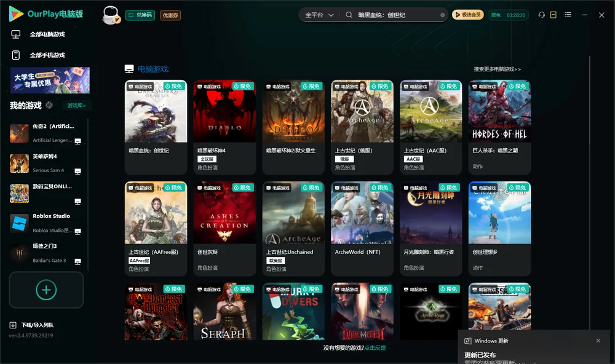615x364 pixels.
Task: Click the plus add-game button
Action: [x=46, y=290]
